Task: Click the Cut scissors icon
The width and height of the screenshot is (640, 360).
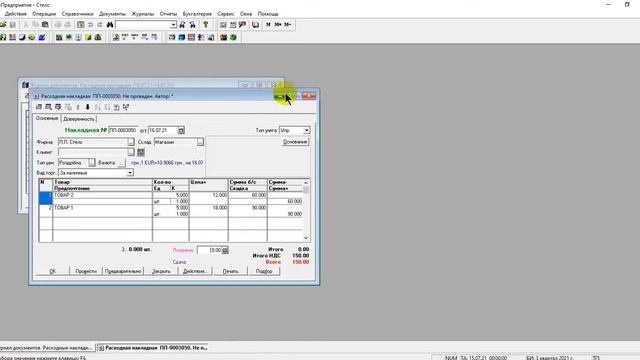Action: pos(26,25)
